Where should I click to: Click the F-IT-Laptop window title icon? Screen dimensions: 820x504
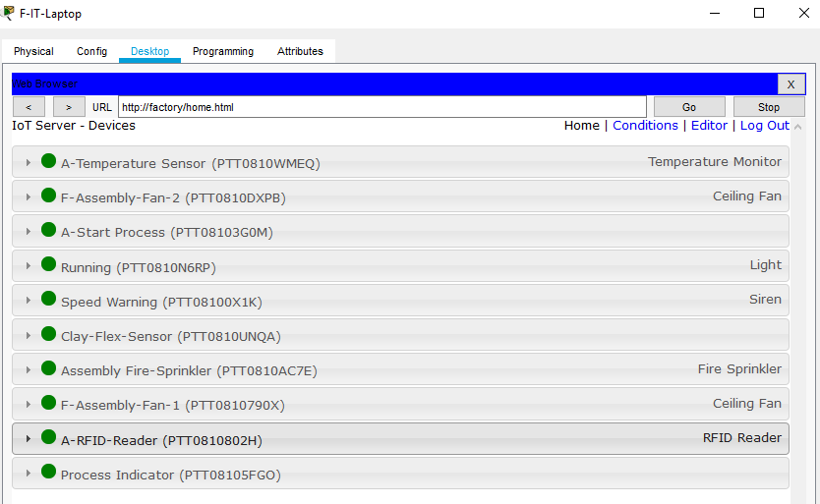7,13
